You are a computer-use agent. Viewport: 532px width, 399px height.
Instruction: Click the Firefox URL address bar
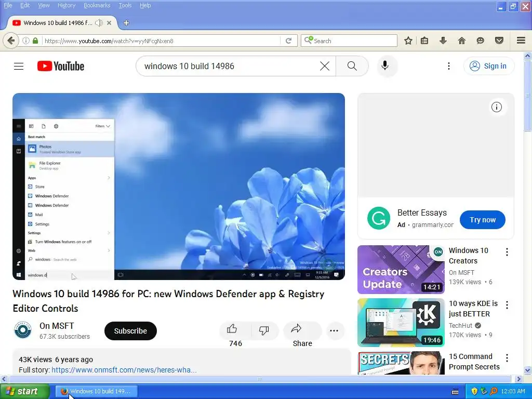pyautogui.click(x=161, y=41)
